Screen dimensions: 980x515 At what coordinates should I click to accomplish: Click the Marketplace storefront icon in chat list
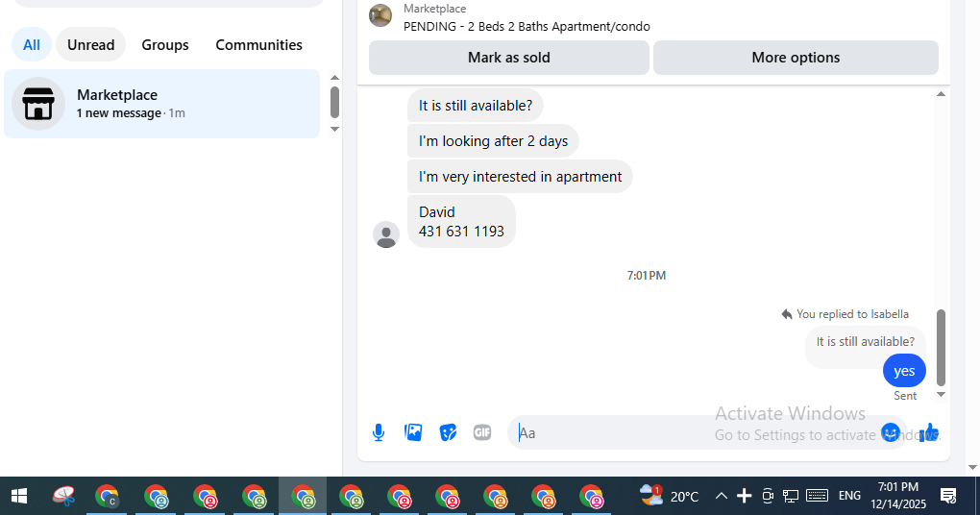[38, 104]
